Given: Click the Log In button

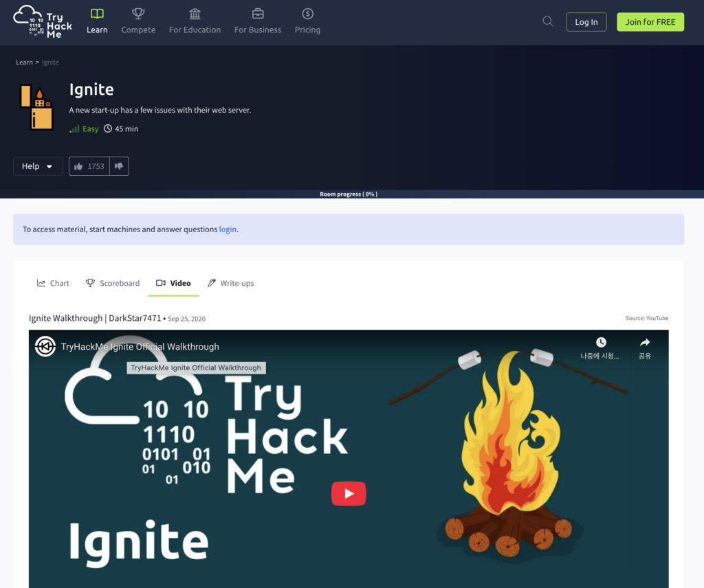Looking at the screenshot, I should click(x=586, y=22).
